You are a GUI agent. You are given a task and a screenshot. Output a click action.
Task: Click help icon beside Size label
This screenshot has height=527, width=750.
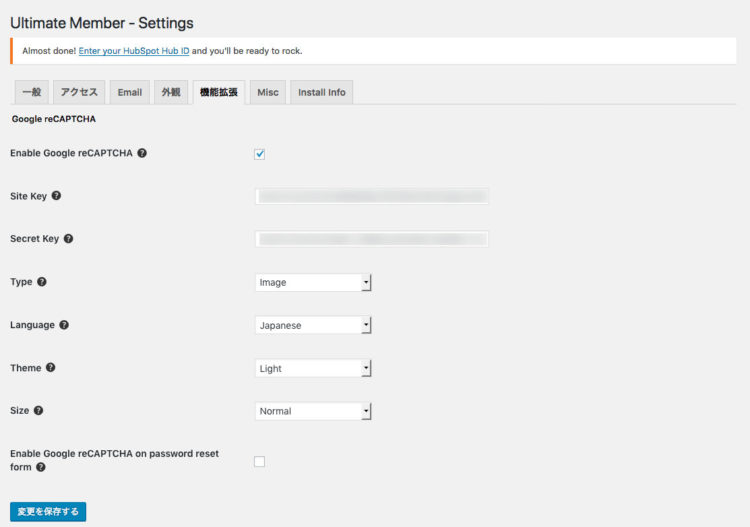(x=40, y=411)
